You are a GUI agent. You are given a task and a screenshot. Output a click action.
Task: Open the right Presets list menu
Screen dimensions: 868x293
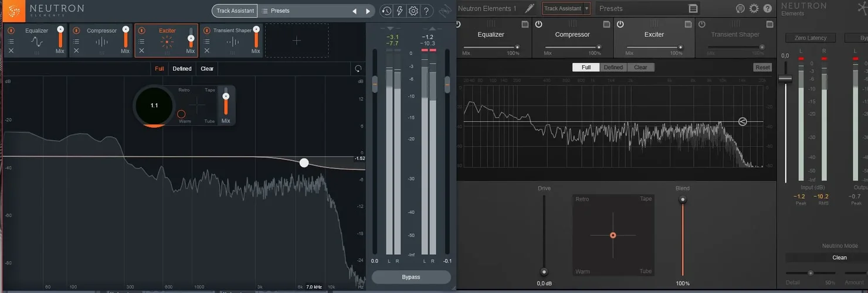pos(693,9)
